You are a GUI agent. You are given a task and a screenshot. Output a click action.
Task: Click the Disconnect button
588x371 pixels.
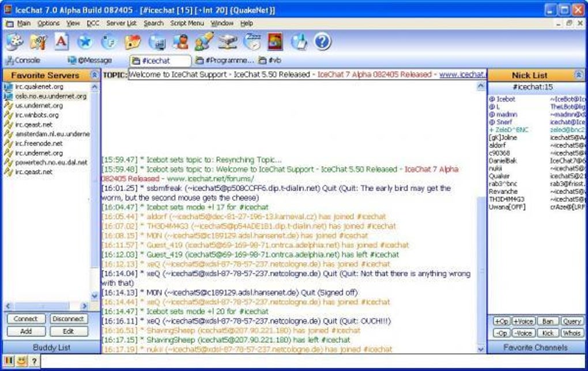click(69, 319)
